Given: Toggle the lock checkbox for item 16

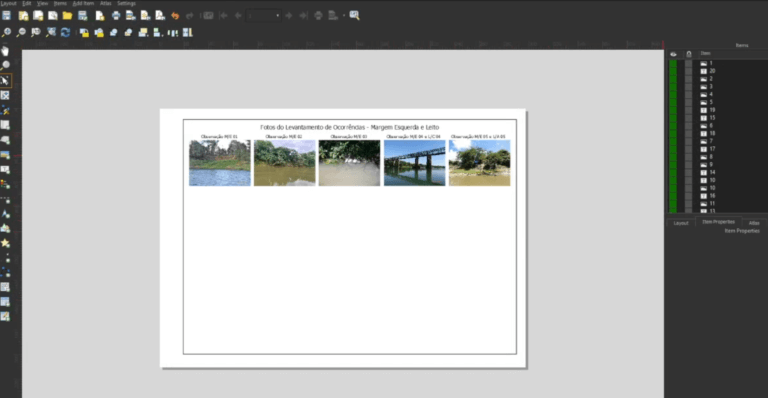Looking at the screenshot, I should [x=689, y=196].
